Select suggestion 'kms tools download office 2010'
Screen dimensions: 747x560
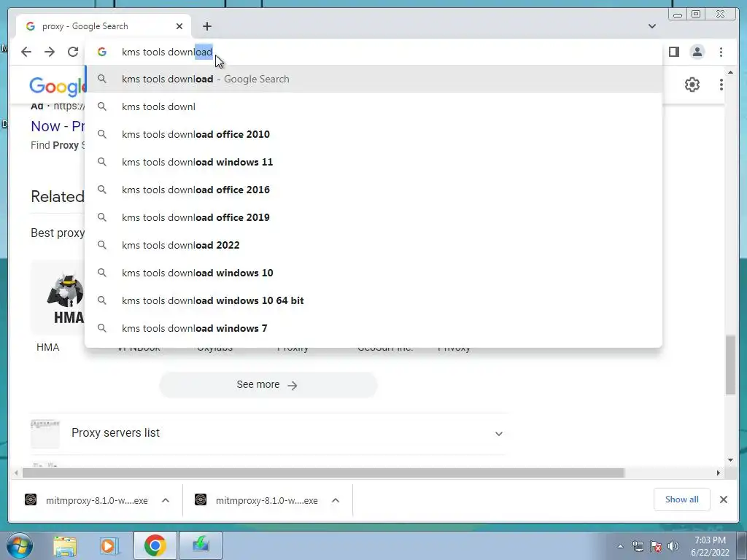click(x=373, y=134)
